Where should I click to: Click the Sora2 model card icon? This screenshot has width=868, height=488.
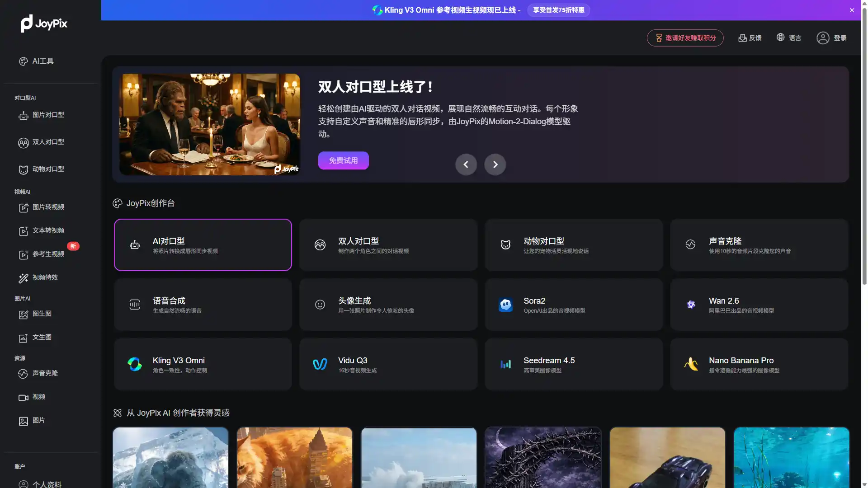click(505, 305)
